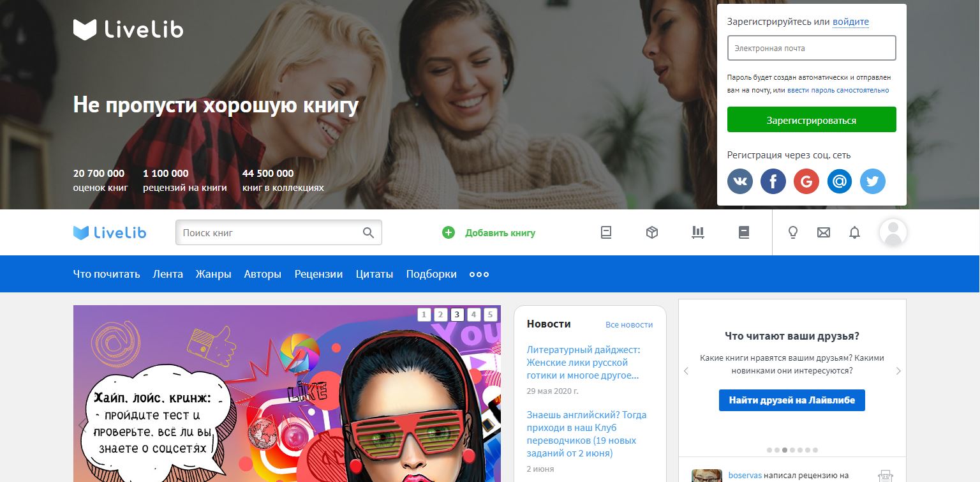This screenshot has width=980, height=482.
Task: Jump to banner slide 4
Action: (x=473, y=314)
